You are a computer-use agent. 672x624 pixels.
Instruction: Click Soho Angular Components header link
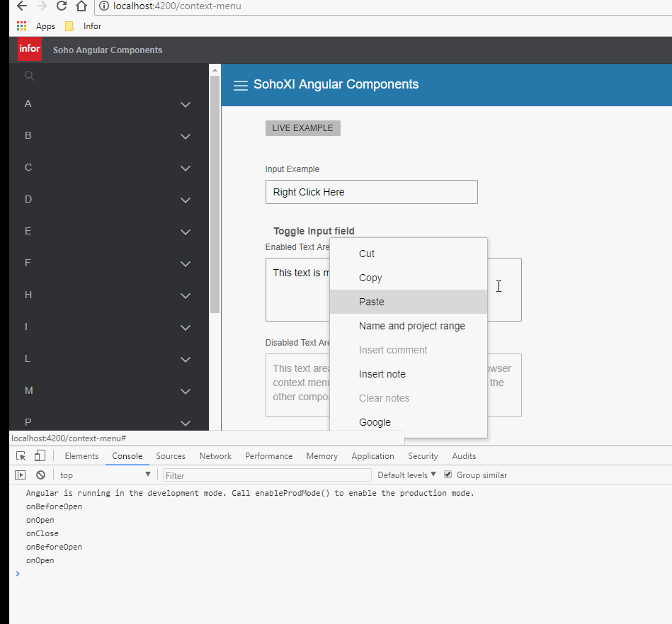108,50
